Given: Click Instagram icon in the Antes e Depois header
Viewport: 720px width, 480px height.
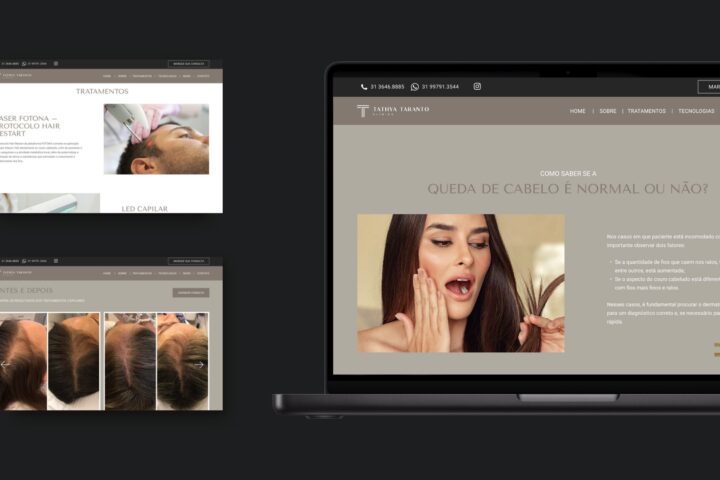Looking at the screenshot, I should click(x=55, y=260).
